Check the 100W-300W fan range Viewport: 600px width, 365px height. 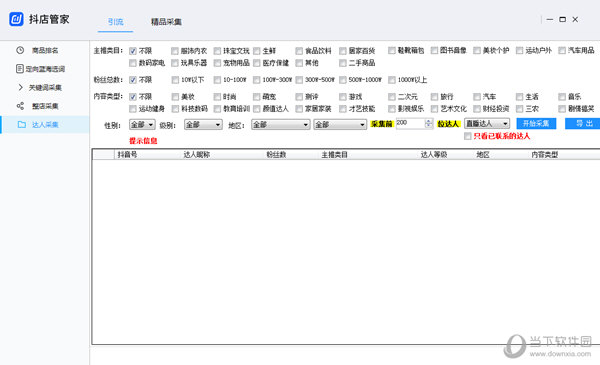257,80
